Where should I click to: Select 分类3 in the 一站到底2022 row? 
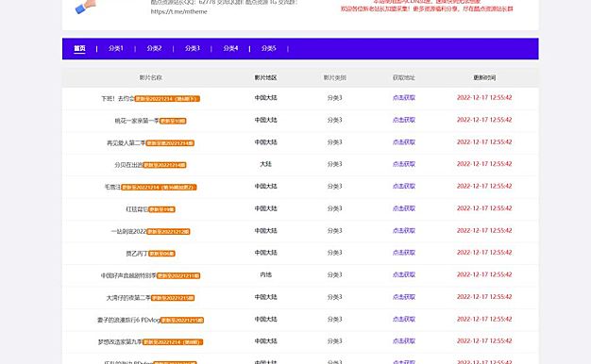335,230
